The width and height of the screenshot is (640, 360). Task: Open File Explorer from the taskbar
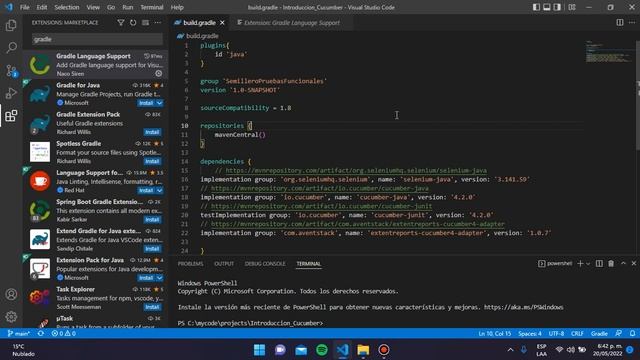tap(363, 350)
